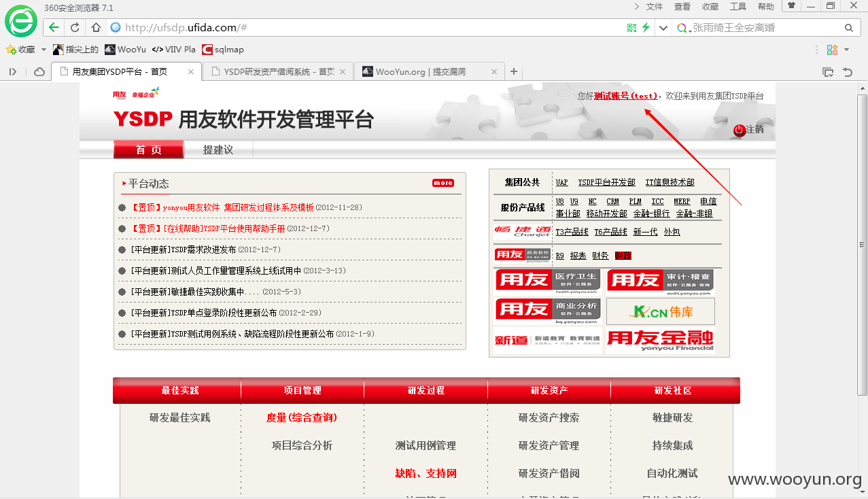Open 敏捷最佳实践收集中 news item
Image resolution: width=868 pixels, height=499 pixels.
[x=196, y=292]
